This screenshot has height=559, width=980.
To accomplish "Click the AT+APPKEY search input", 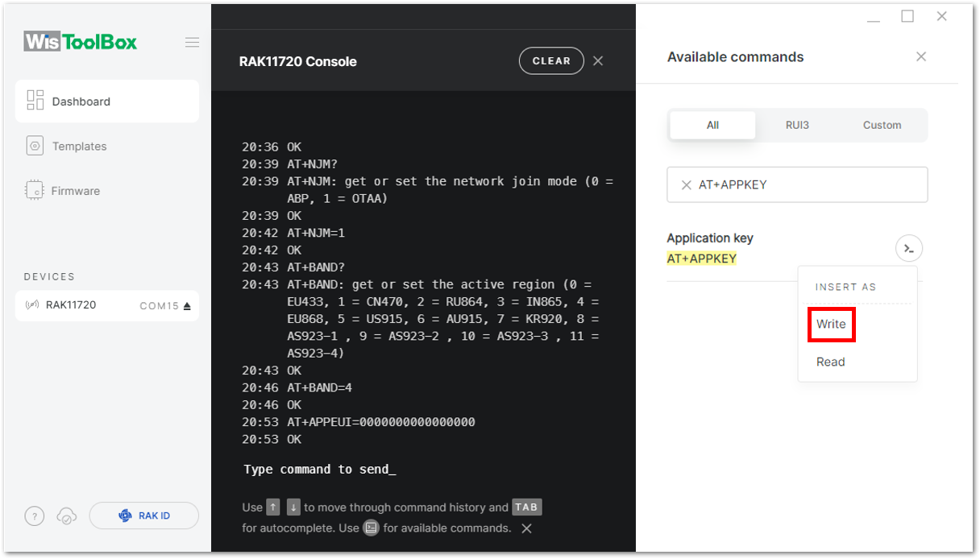I will (797, 184).
